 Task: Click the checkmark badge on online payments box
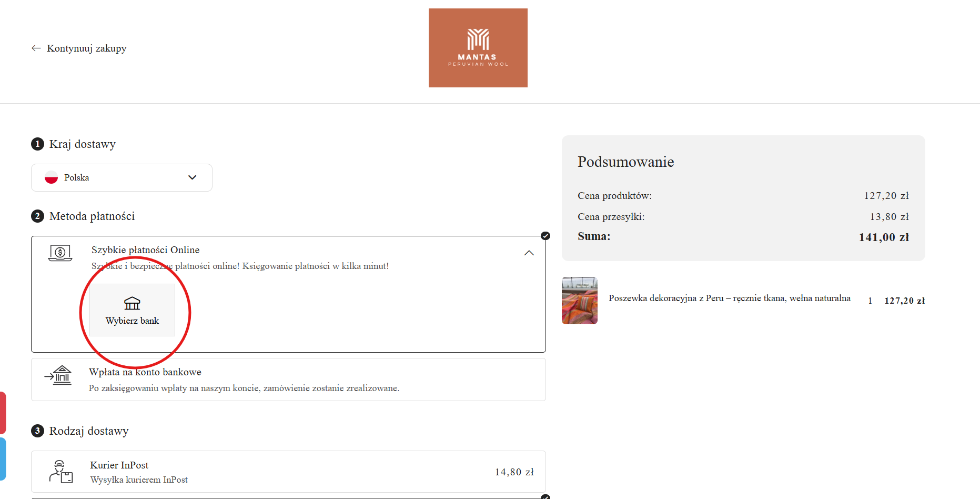coord(545,236)
